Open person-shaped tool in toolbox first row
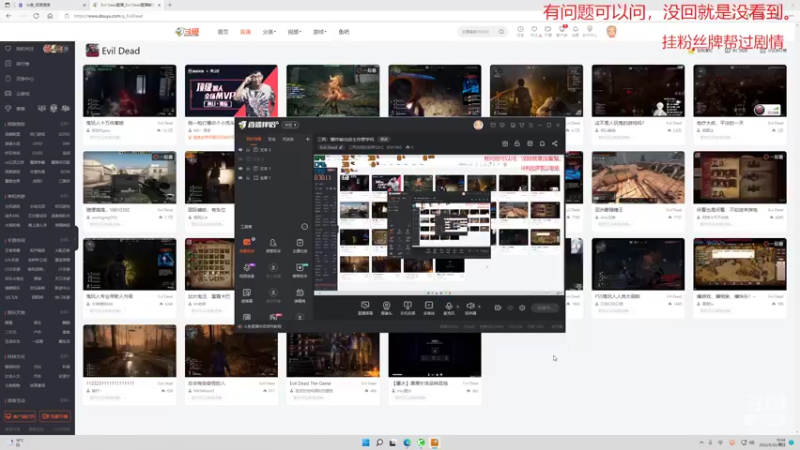Screen dimensions: 800x450 tap(273, 244)
